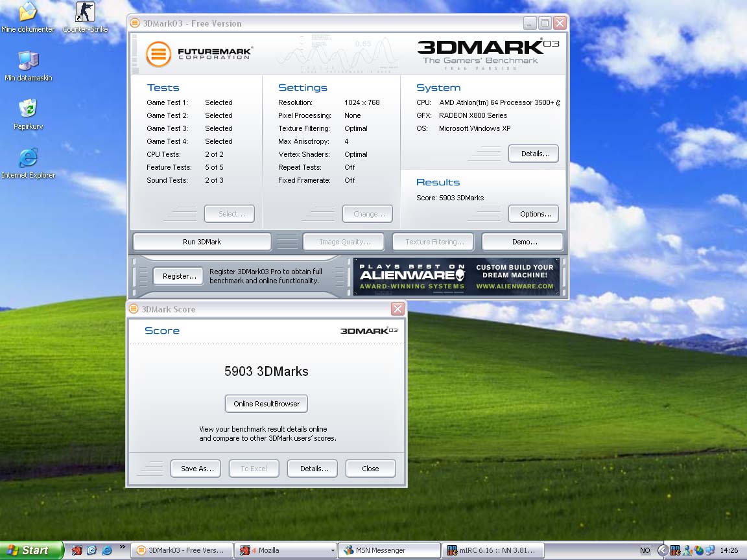Minimize the 3DMark03 window
The image size is (747, 560).
point(530,23)
